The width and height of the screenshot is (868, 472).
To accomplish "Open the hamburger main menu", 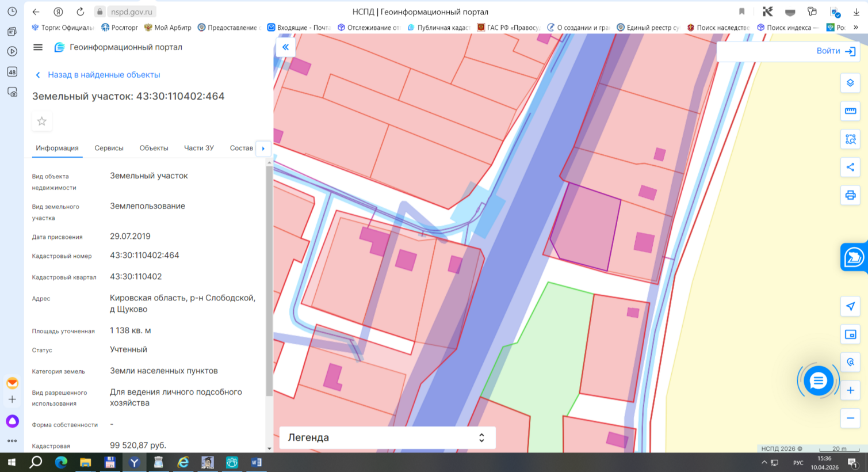I will point(38,47).
